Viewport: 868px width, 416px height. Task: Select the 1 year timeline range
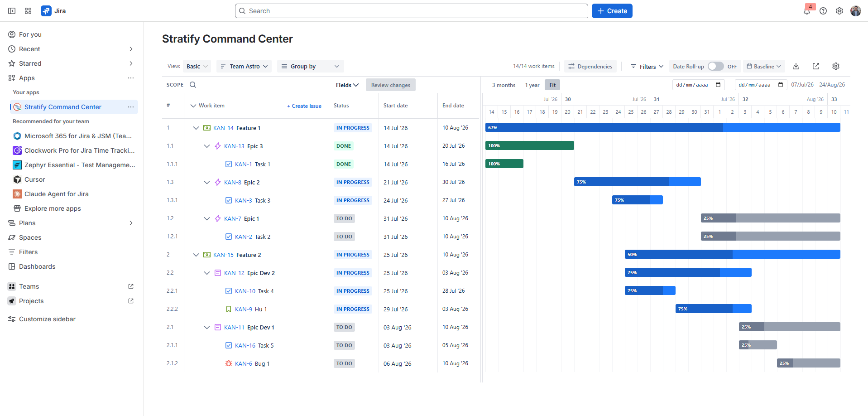point(532,85)
